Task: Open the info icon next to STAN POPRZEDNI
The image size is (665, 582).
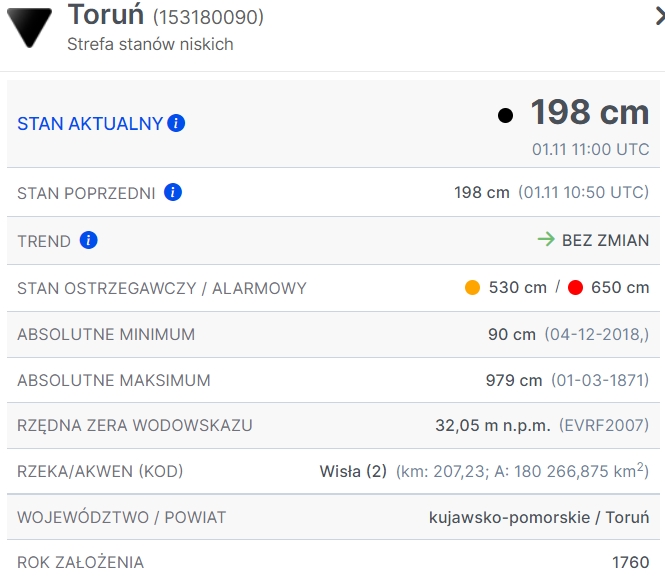Action: 172,192
